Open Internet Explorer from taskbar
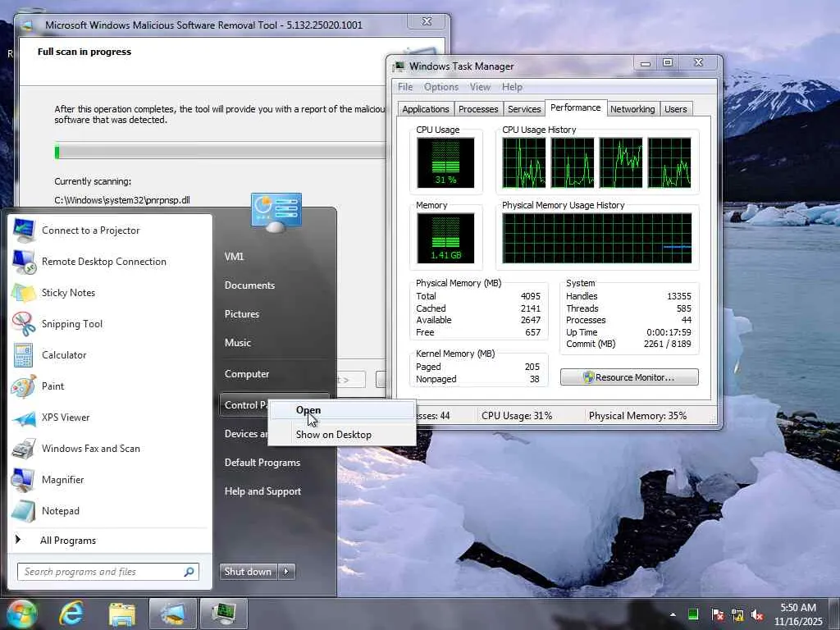This screenshot has height=630, width=840. (x=72, y=614)
